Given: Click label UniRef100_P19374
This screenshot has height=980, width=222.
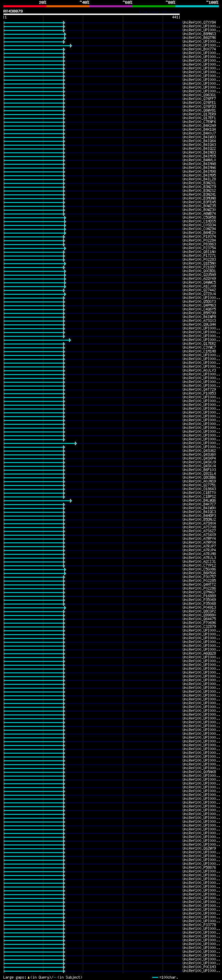Looking at the screenshot, I should tap(199, 237).
